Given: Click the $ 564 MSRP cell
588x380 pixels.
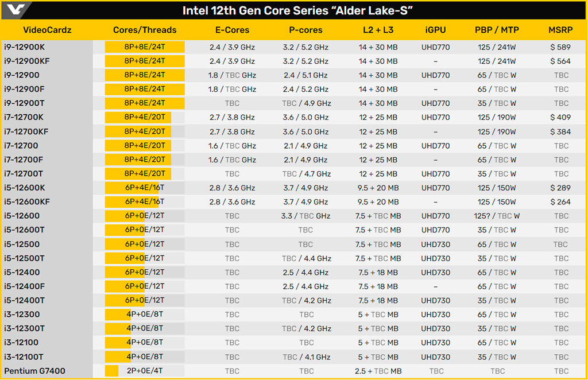Looking at the screenshot, I should [560, 61].
